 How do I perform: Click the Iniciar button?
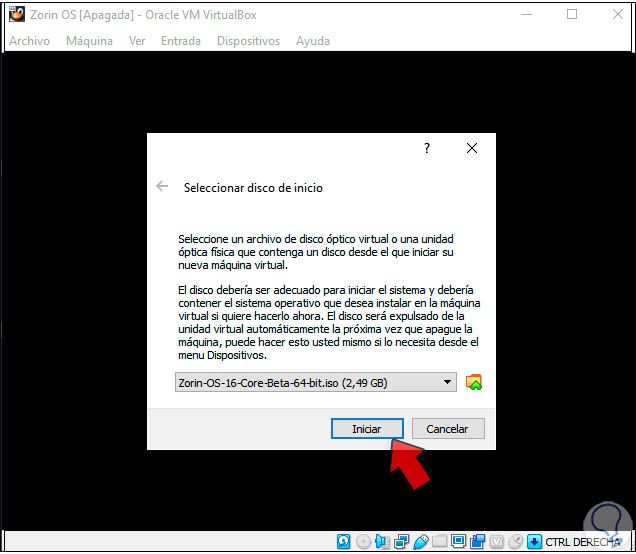point(367,429)
